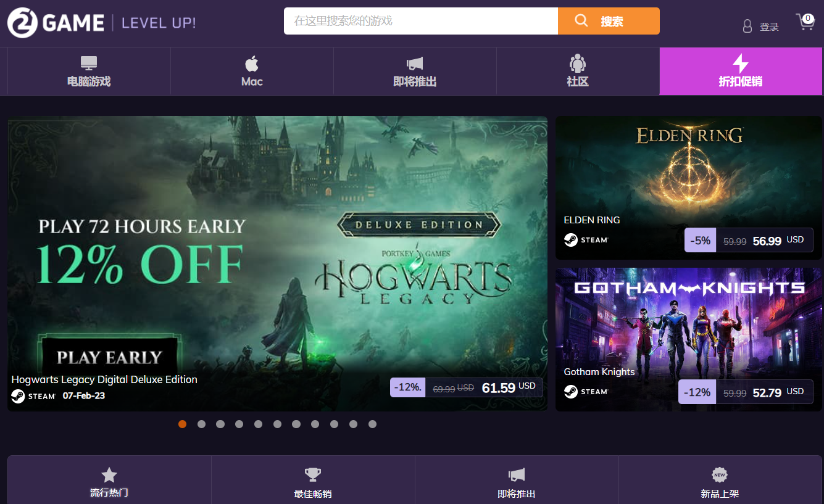824x504 pixels.
Task: Click the trophy icon for best sellers
Action: 313,474
